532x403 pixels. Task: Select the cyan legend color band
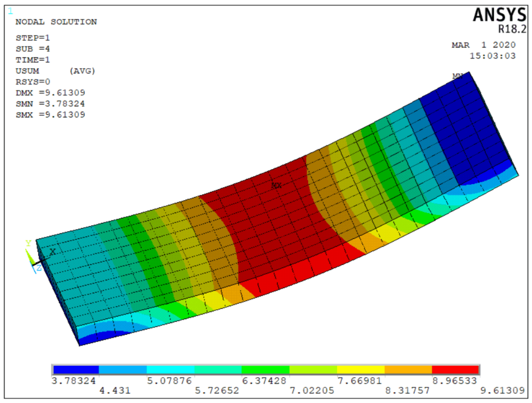pos(170,369)
